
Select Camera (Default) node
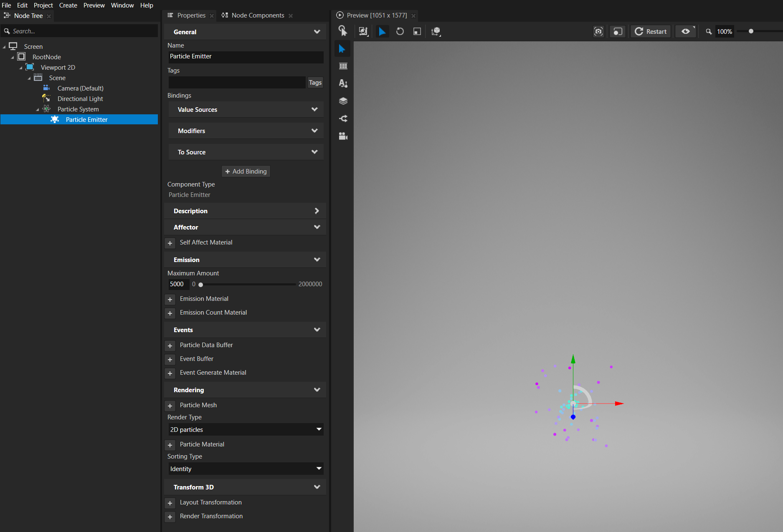81,88
